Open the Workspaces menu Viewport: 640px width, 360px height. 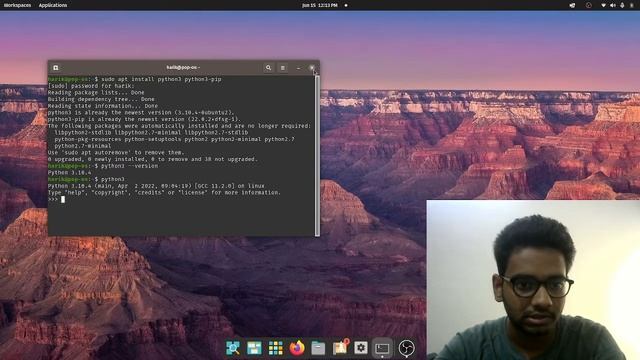coord(17,5)
